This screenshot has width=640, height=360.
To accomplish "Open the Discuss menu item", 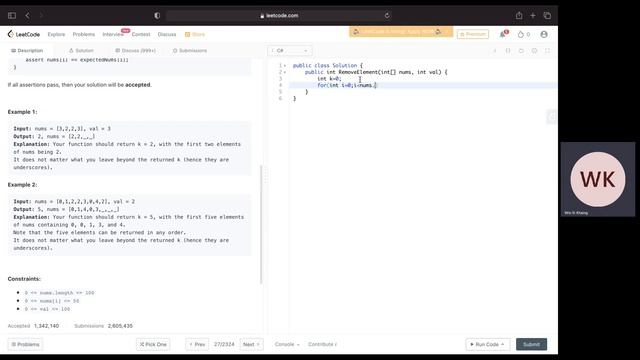I will click(167, 34).
